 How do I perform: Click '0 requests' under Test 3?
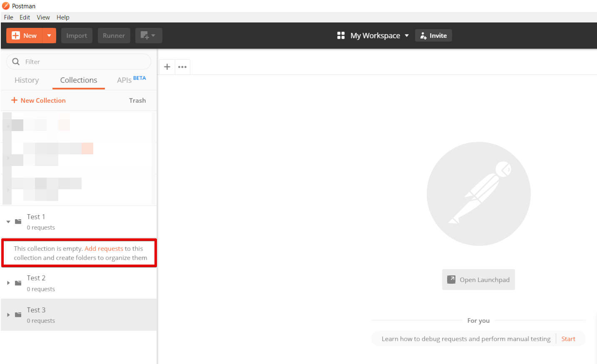point(41,321)
